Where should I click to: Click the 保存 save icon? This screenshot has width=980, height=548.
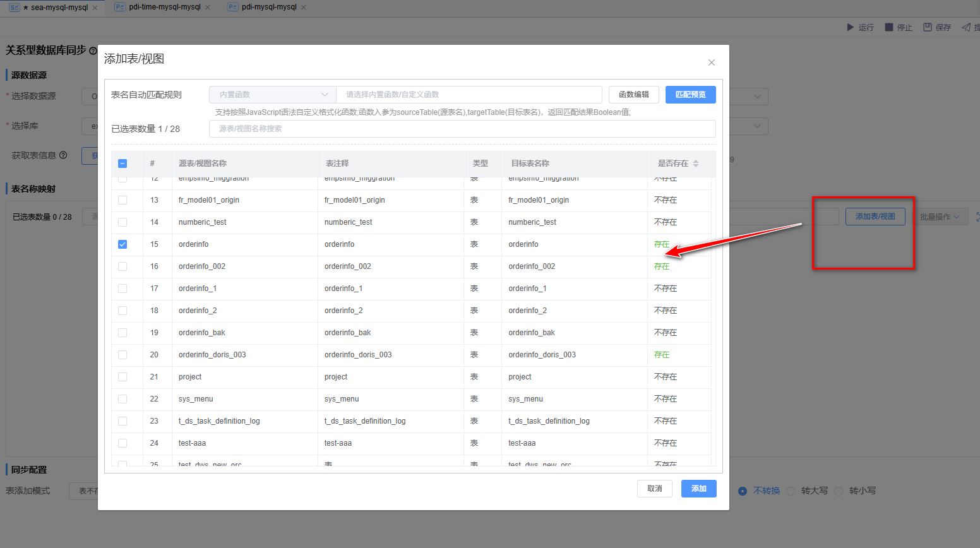coord(928,27)
